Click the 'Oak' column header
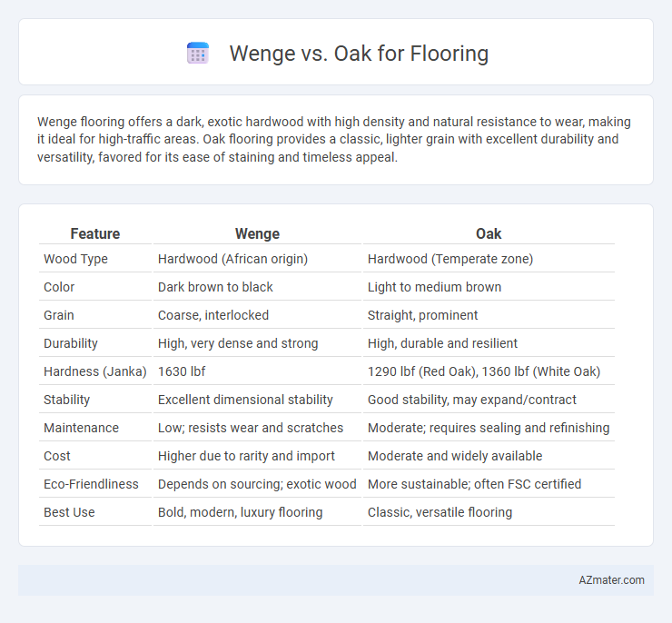 489,233
